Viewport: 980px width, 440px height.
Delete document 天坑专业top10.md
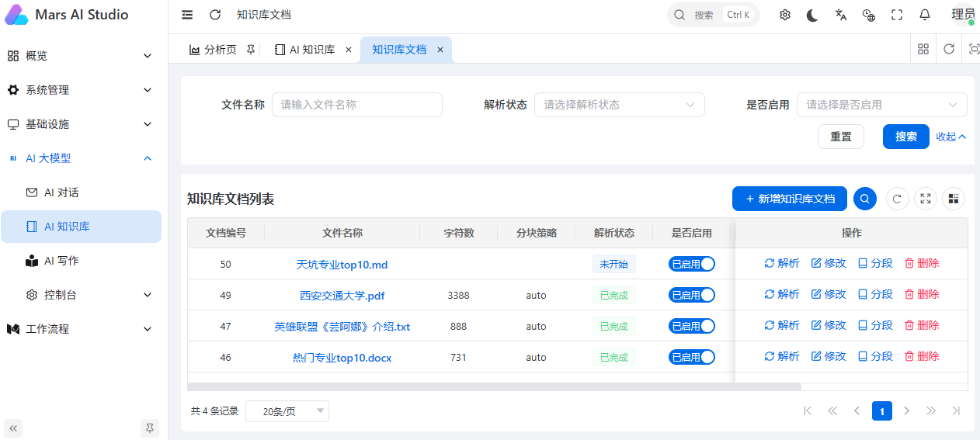[x=922, y=263]
